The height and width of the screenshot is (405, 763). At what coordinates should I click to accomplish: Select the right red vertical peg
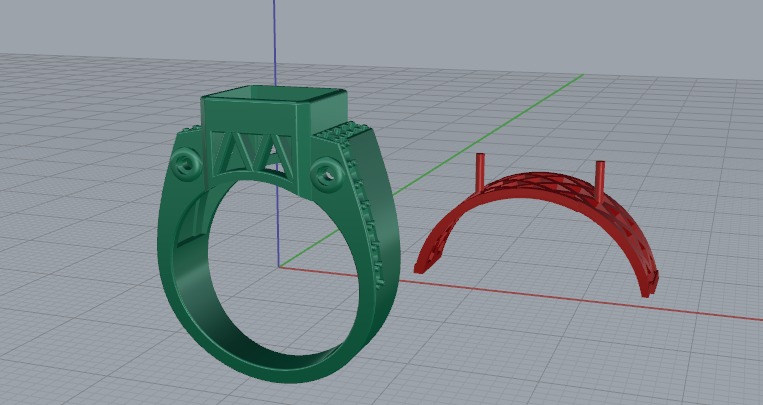pyautogui.click(x=600, y=184)
